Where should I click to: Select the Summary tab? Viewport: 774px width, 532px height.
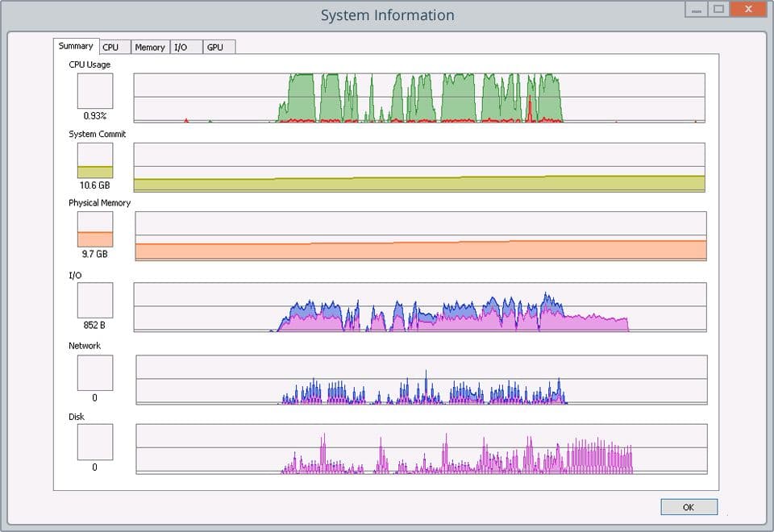[x=76, y=46]
